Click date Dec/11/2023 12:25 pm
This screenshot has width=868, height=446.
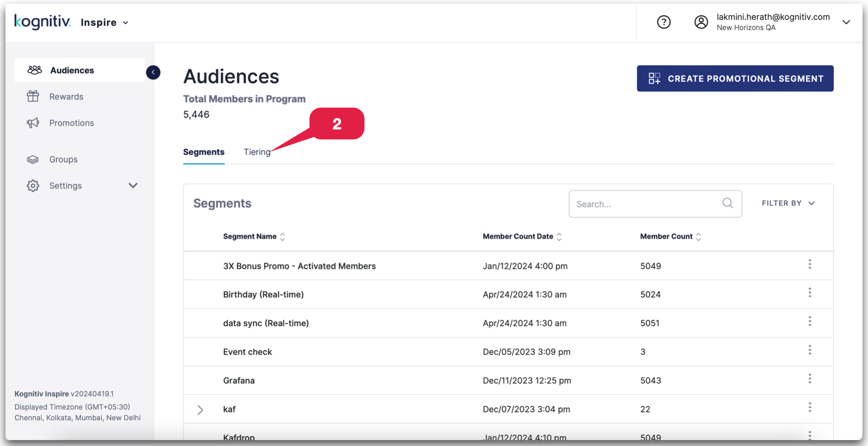527,381
